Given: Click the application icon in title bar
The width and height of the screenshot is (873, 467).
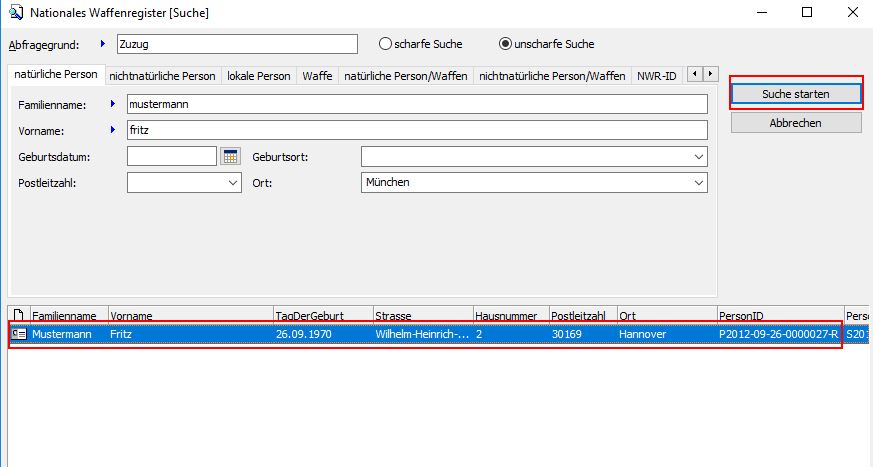Looking at the screenshot, I should [x=14, y=13].
